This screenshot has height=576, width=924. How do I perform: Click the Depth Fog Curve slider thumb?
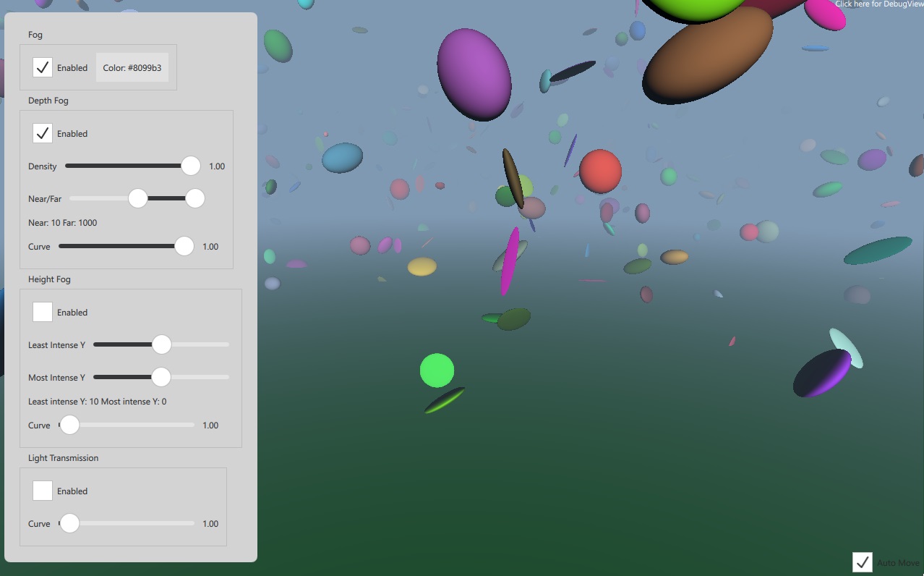pyautogui.click(x=184, y=246)
